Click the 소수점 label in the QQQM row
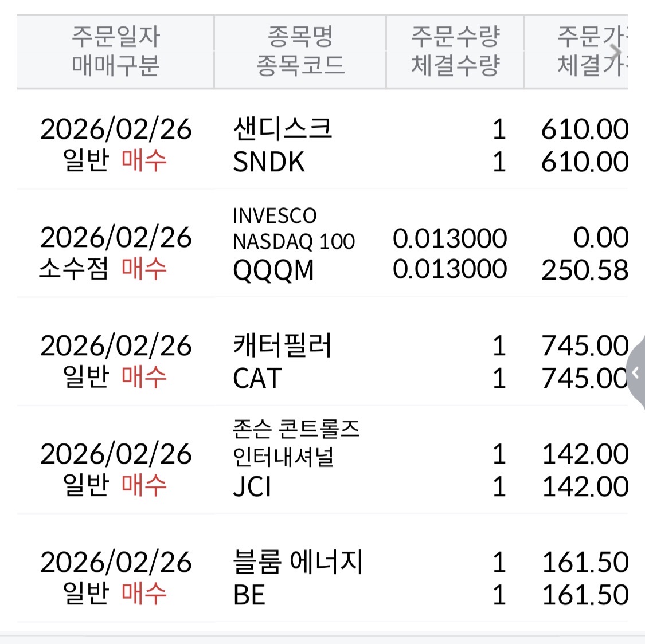The width and height of the screenshot is (645, 644). coord(73,269)
